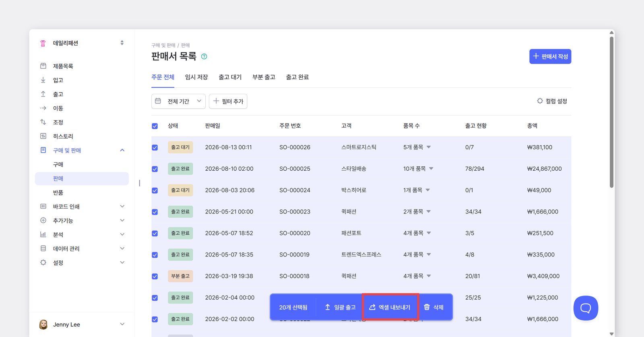Click the green help icon beside 판매서 목록
Image resolution: width=644 pixels, height=337 pixels.
(x=204, y=56)
